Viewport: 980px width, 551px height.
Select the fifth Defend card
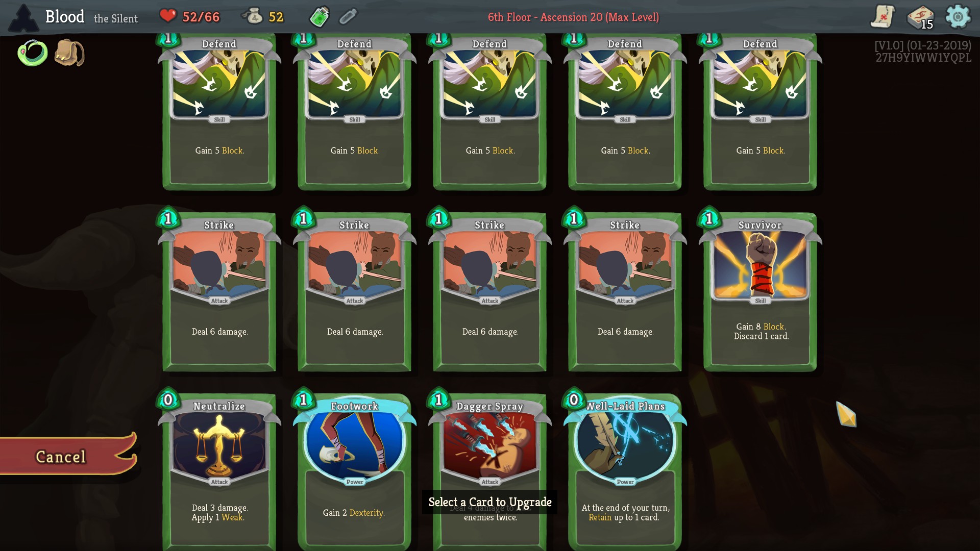(760, 112)
